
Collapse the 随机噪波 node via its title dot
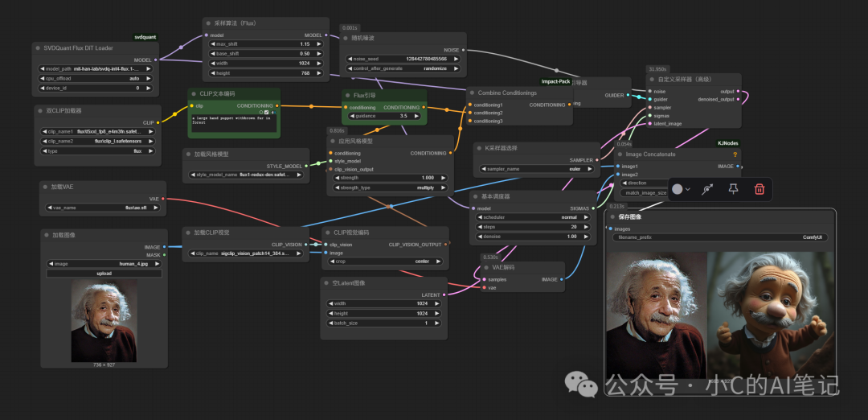click(346, 39)
